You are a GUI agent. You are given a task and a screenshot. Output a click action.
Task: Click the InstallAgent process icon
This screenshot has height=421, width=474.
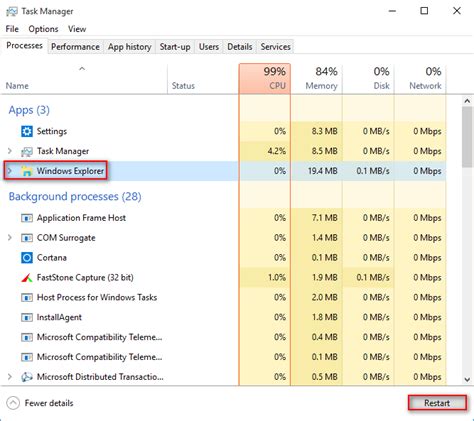[27, 317]
